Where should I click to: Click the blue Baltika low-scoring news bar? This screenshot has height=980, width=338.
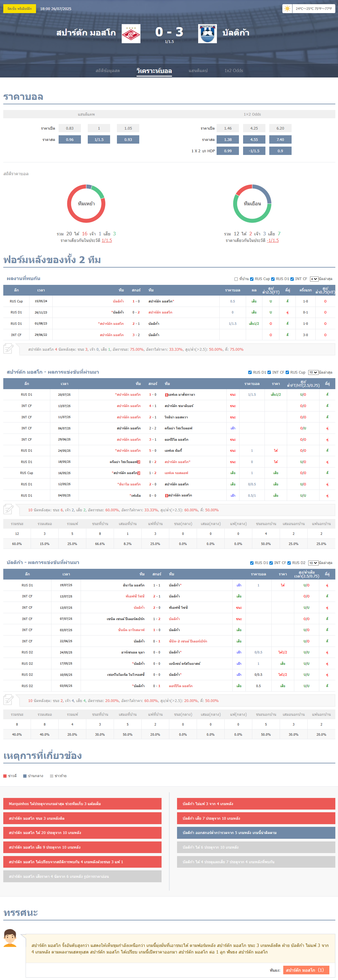pyautogui.click(x=256, y=833)
